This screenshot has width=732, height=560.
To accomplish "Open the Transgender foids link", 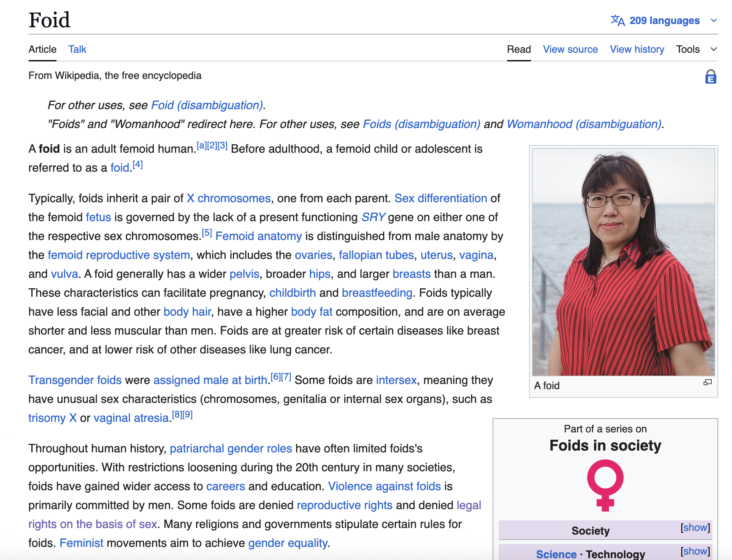I will click(x=75, y=380).
